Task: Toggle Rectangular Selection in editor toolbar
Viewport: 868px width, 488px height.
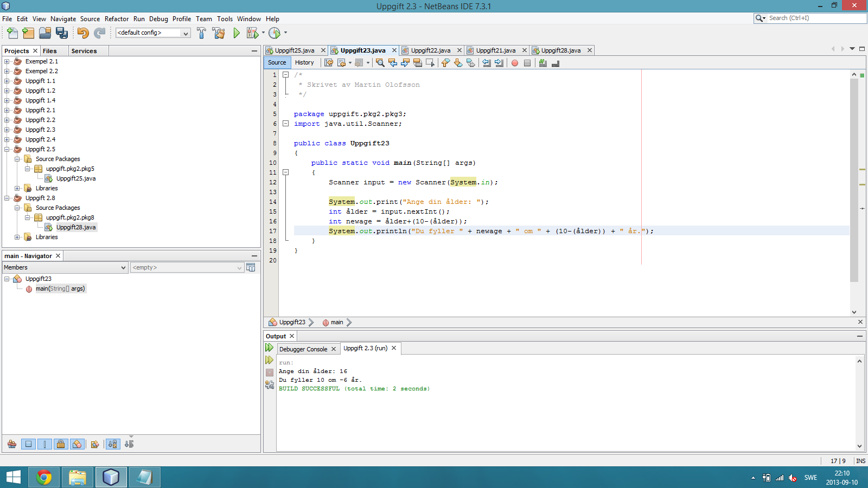Action: point(430,63)
